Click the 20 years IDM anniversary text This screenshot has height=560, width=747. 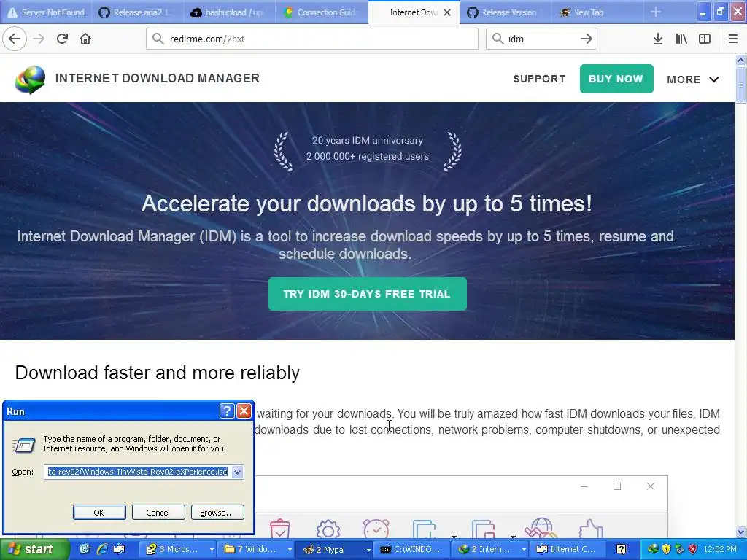pyautogui.click(x=368, y=141)
